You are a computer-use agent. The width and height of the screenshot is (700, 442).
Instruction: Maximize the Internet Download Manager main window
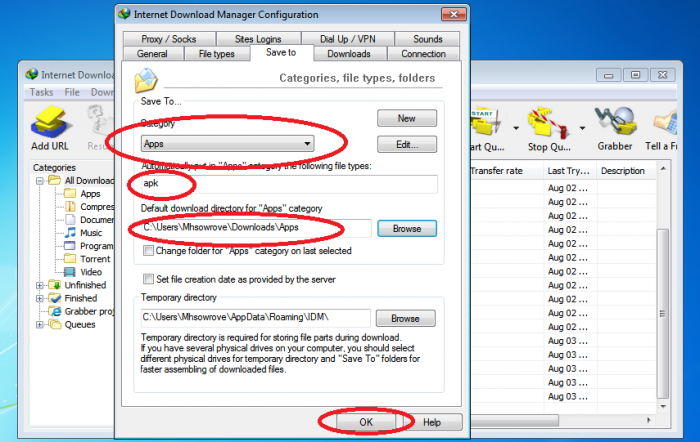(635, 75)
